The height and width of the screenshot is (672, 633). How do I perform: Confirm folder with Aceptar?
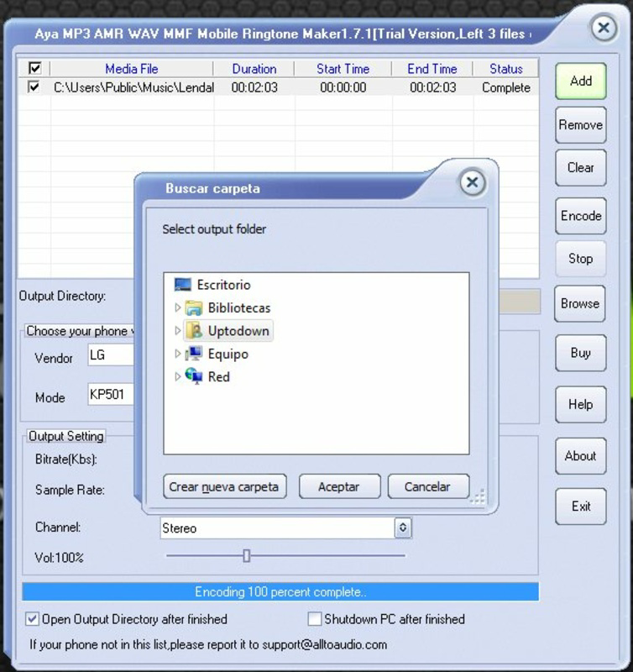tap(340, 486)
